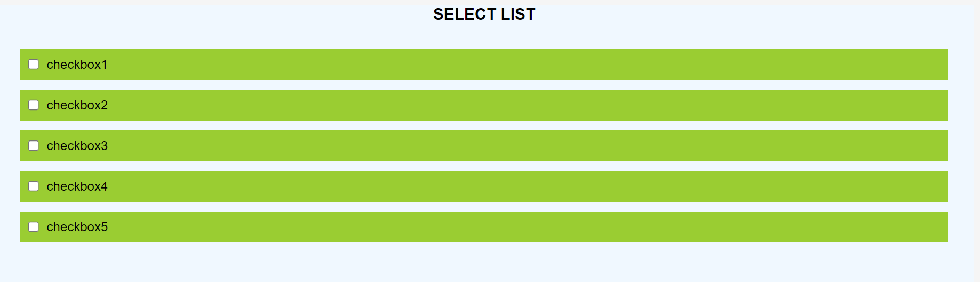This screenshot has height=282, width=980.
Task: Enable the checkbox2 box
Action: coord(34,105)
